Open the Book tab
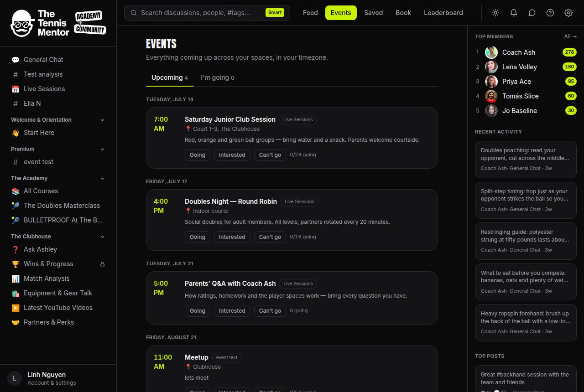584x392 pixels. tap(403, 13)
